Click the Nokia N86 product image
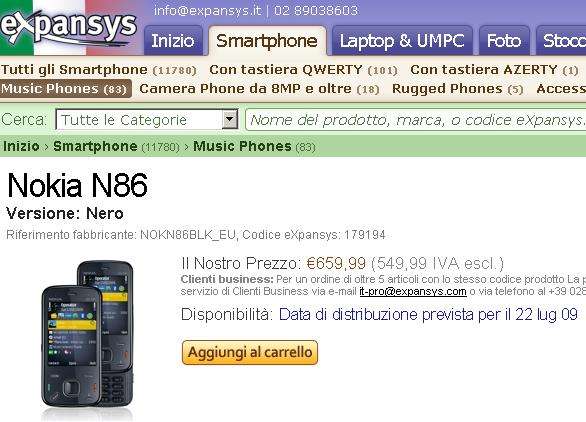The image size is (586, 422). (x=87, y=339)
